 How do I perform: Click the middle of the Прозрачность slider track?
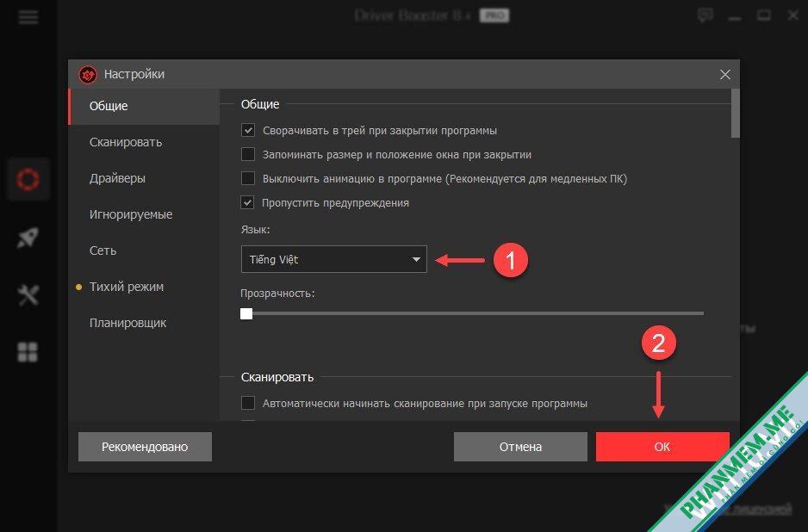472,313
